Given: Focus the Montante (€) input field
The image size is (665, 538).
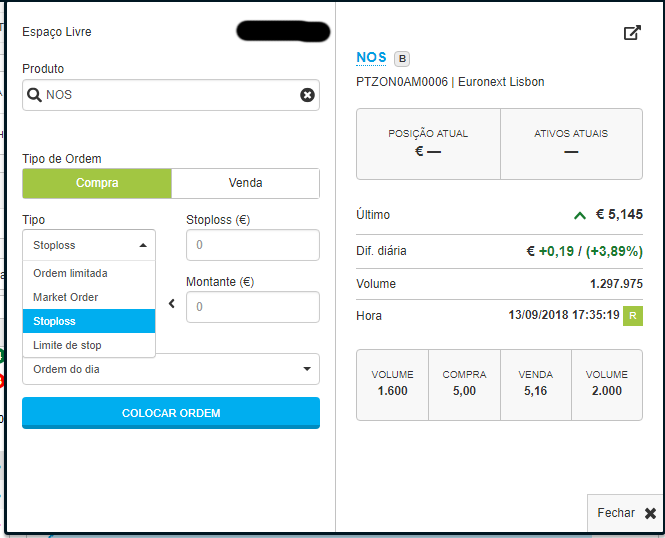Looking at the screenshot, I should coord(253,307).
